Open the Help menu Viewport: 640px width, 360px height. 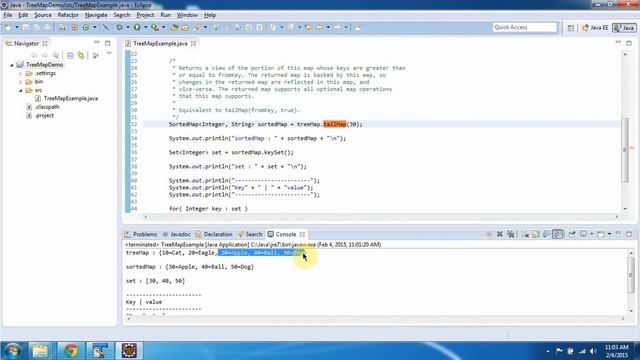point(210,15)
